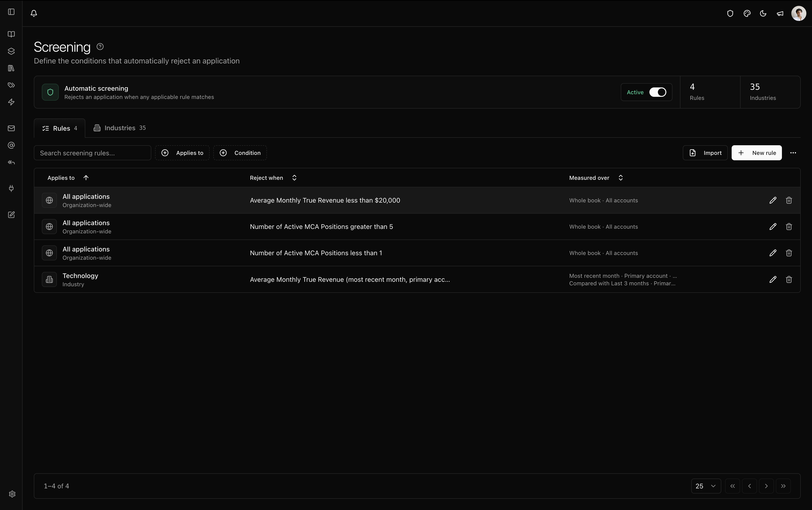Select 'Number of Active MCA Positions greater than 5'
812x510 pixels.
321,227
